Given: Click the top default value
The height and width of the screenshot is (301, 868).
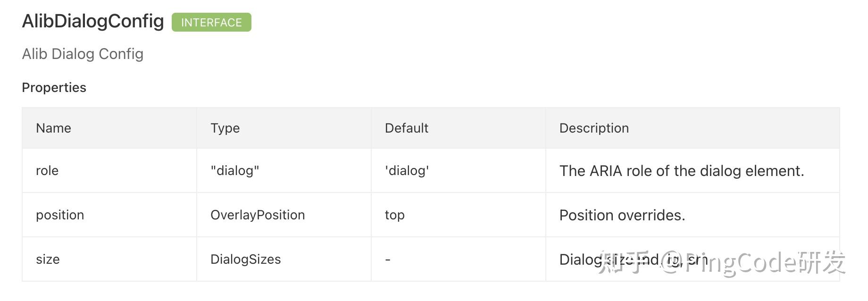Looking at the screenshot, I should coord(395,215).
